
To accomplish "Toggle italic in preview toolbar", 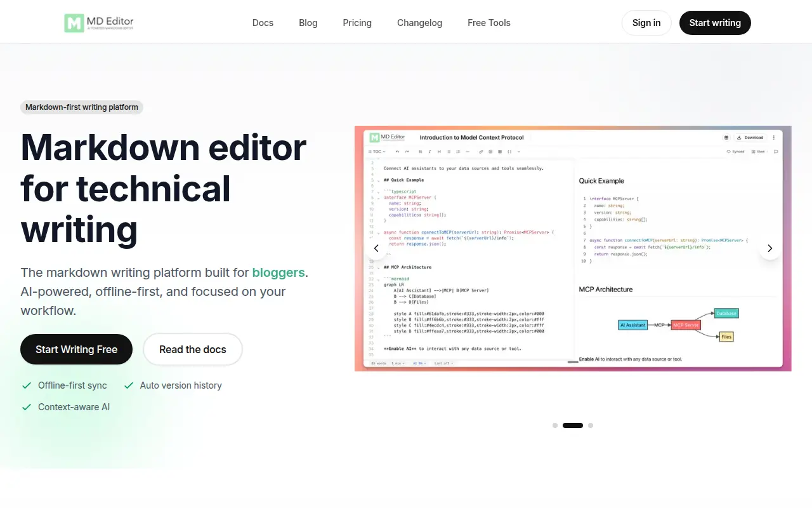I will (430, 152).
